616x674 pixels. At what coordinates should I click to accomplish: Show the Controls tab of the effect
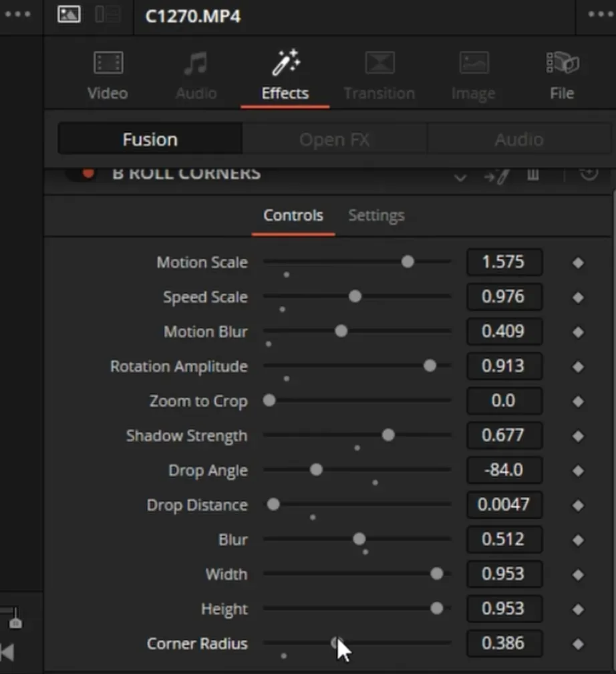click(293, 215)
